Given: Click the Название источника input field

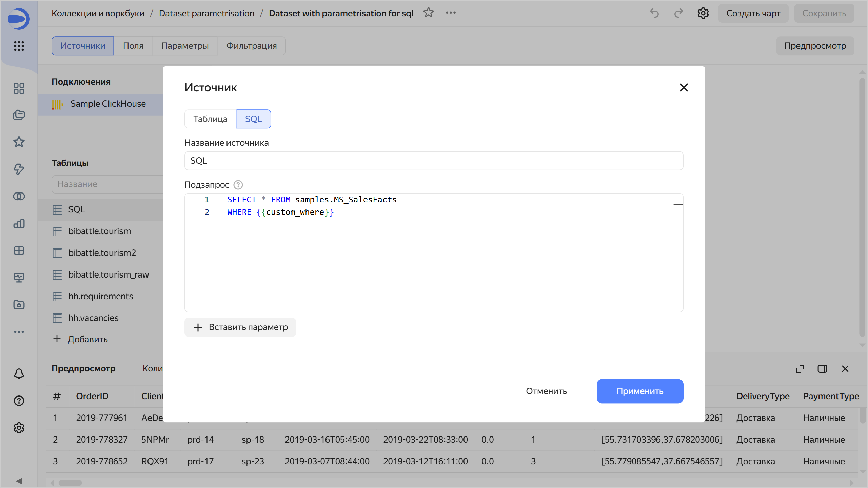Looking at the screenshot, I should [x=433, y=161].
